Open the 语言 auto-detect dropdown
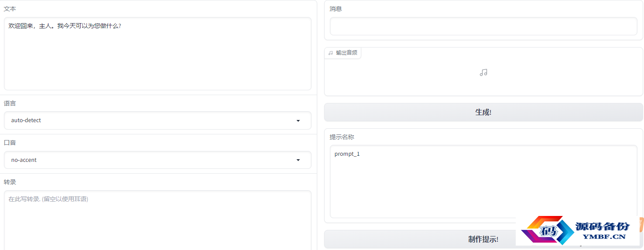This screenshot has width=644, height=250. click(158, 120)
